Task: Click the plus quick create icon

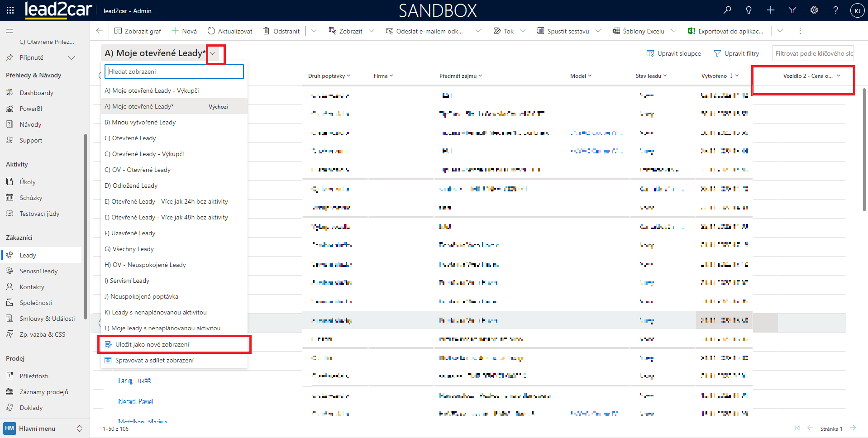Action: 771,10
